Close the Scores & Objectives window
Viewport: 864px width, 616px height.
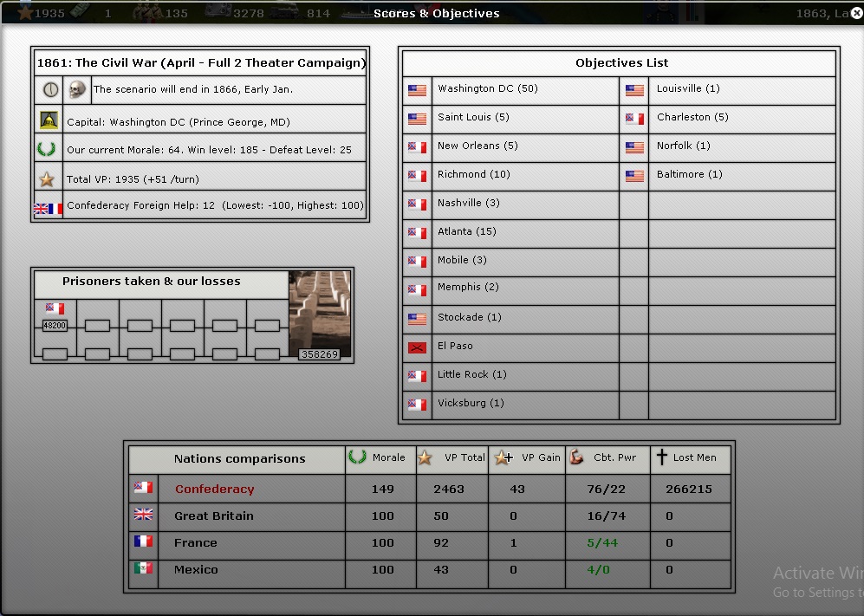pos(856,13)
